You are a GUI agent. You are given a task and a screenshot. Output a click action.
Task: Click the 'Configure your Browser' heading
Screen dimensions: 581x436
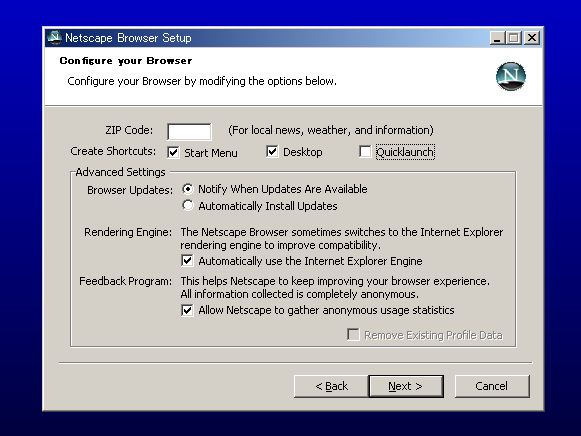point(126,61)
